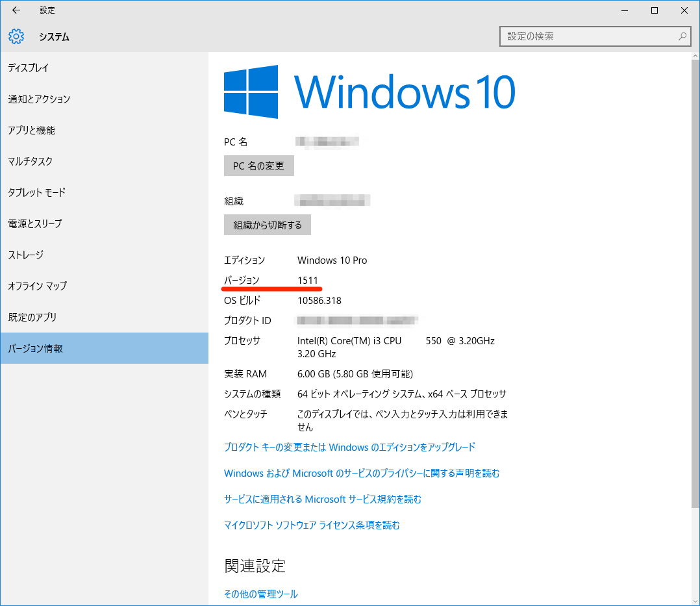Open the product key change or edition upgrade link
Screen dimensions: 700x606
pyautogui.click(x=349, y=447)
